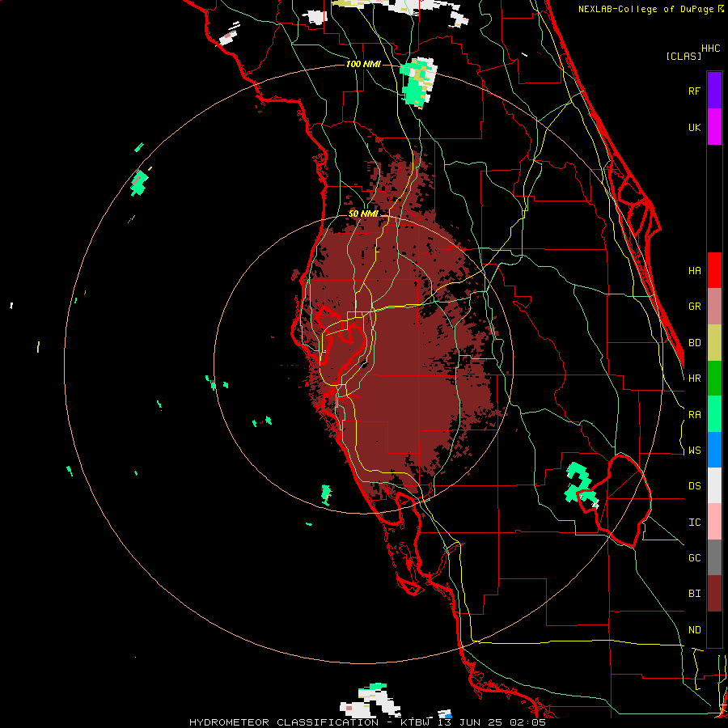Click the BD legend label
The height and width of the screenshot is (728, 728).
click(694, 343)
